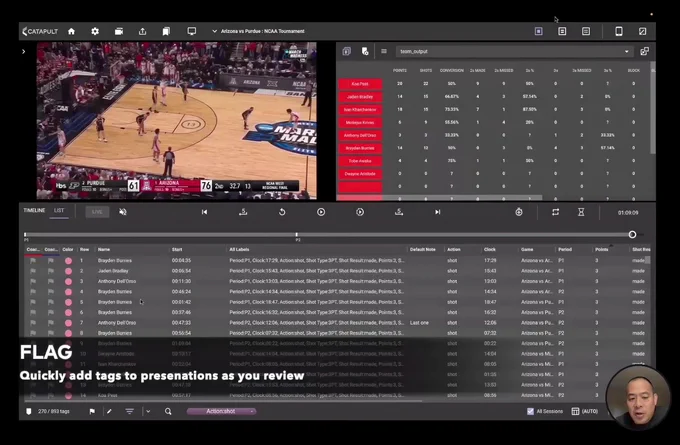Viewport: 680px width, 445px height.
Task: Click the first icon in output panel header
Action: coord(346,52)
